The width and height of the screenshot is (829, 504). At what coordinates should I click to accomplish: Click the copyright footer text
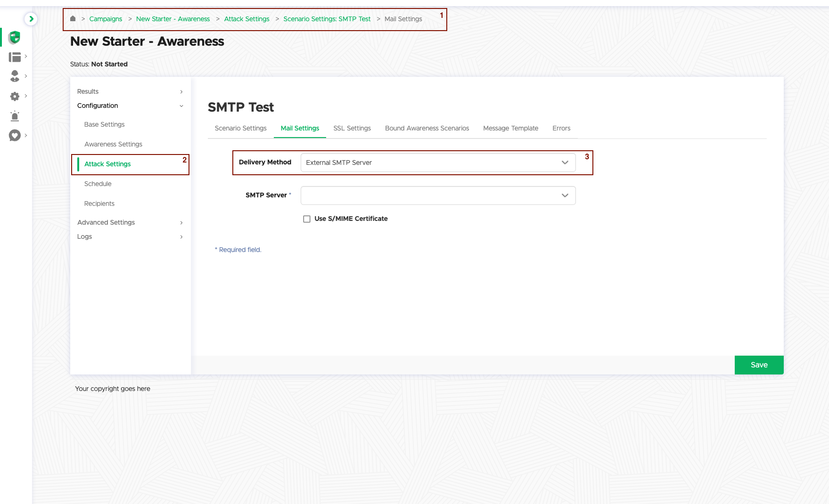113,389
